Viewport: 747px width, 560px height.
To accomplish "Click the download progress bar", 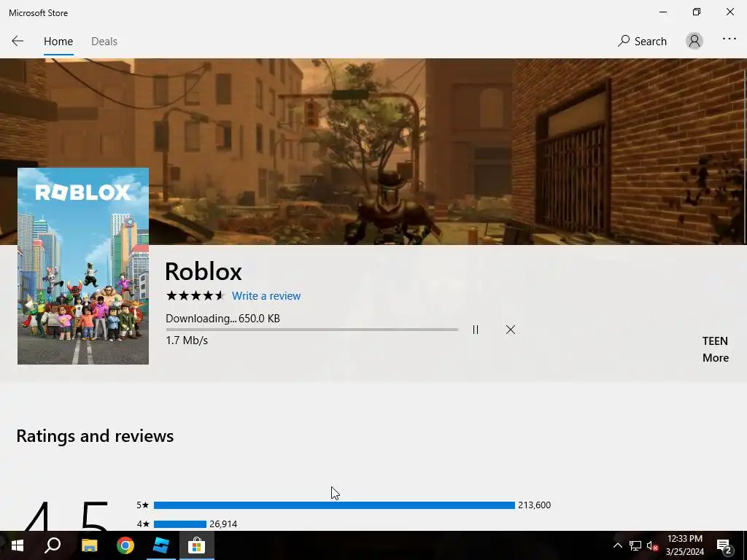I will (x=312, y=330).
